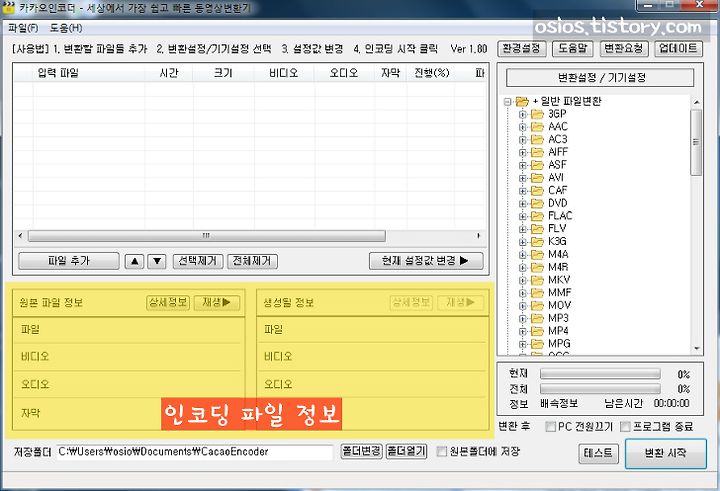Screen dimensions: 720x491
Task: Click the 입력 파일 column header
Action: (89, 73)
